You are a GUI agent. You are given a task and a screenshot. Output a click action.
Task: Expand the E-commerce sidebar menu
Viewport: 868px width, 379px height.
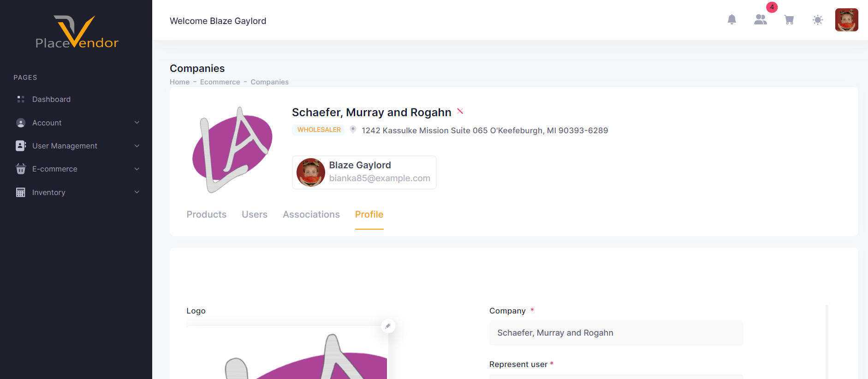point(76,169)
